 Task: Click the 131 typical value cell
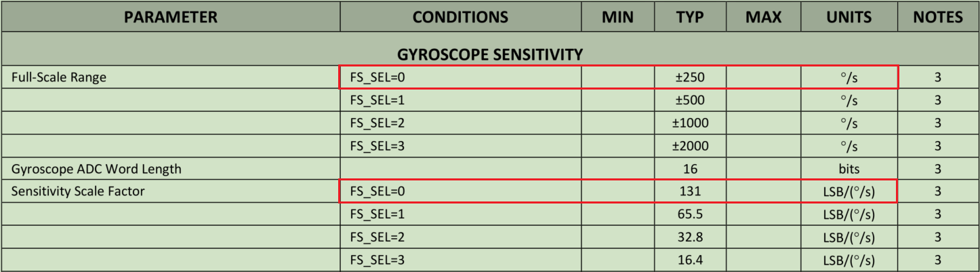pyautogui.click(x=690, y=192)
